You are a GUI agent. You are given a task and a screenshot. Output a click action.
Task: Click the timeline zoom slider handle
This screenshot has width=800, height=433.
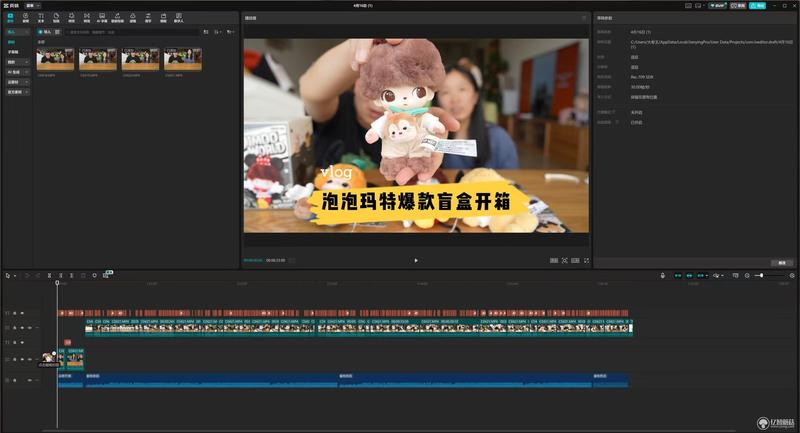pyautogui.click(x=762, y=275)
